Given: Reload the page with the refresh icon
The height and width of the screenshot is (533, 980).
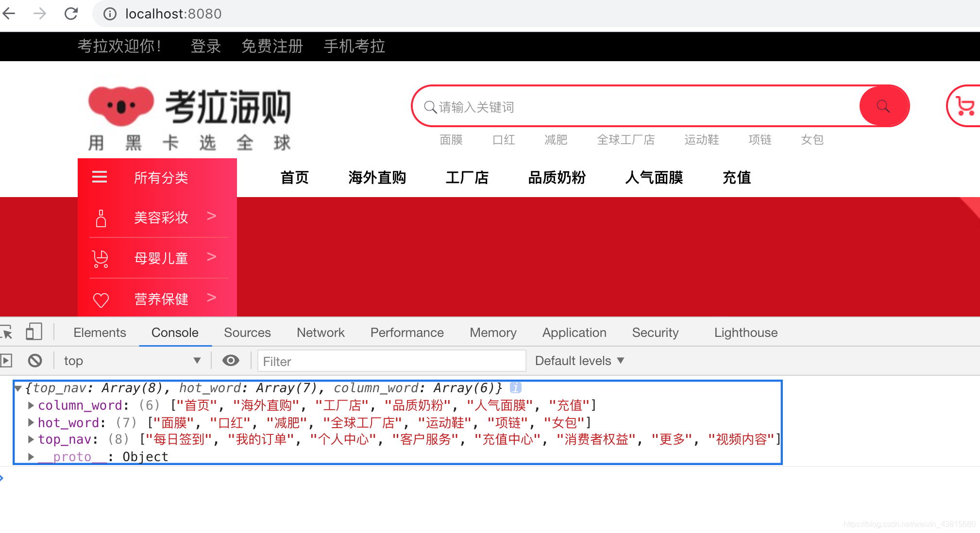Looking at the screenshot, I should [x=71, y=14].
